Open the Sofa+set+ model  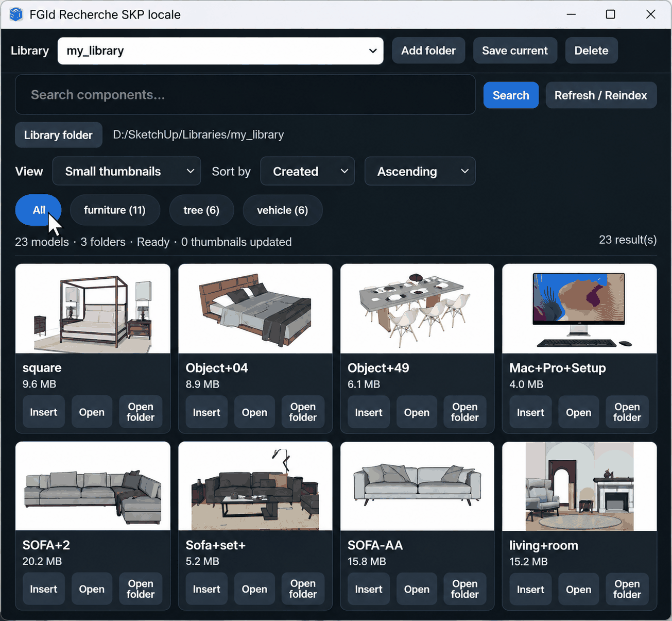pos(254,589)
